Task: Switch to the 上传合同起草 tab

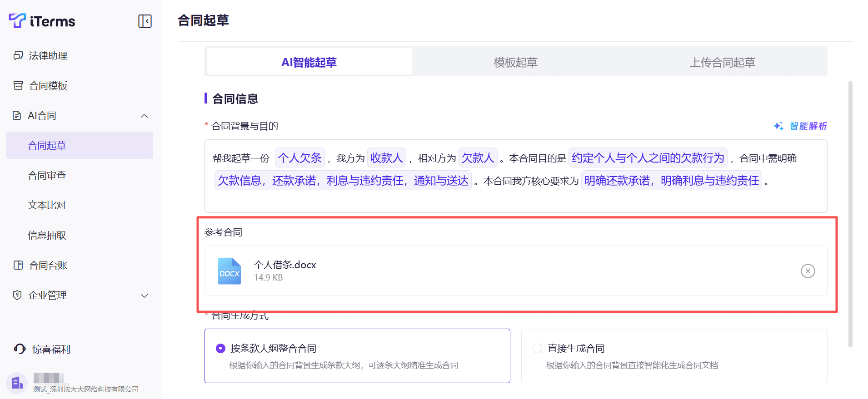Action: click(722, 62)
